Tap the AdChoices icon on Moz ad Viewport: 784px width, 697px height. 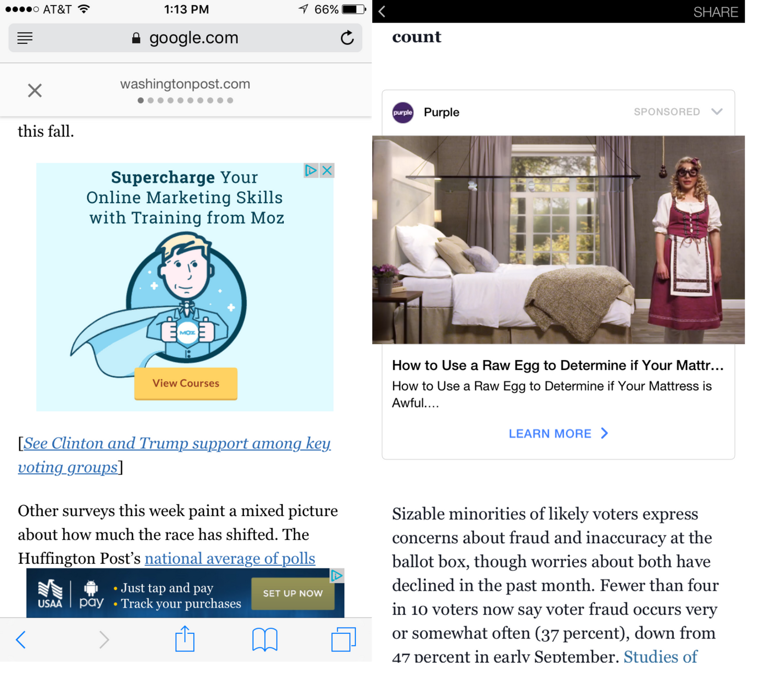pyautogui.click(x=310, y=170)
